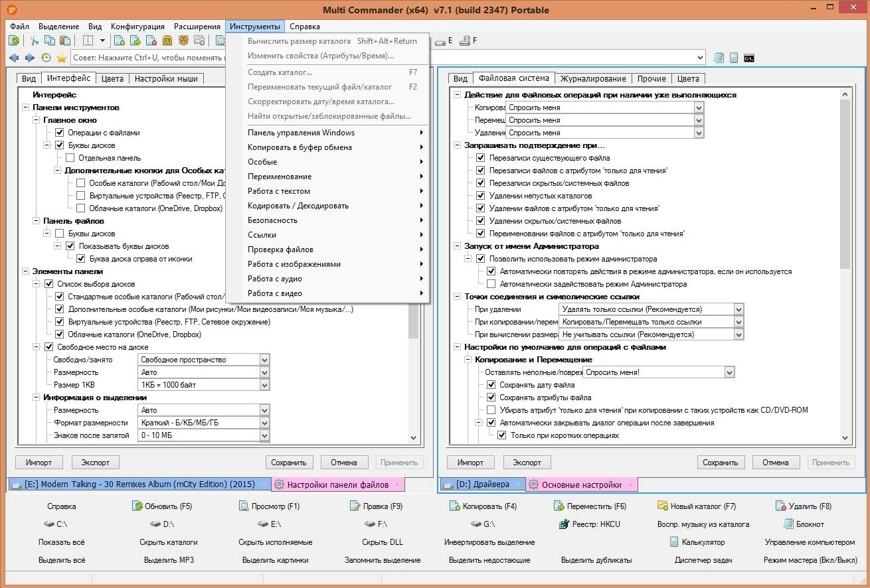Toggle Операции с файлами checkbox
870x588 pixels.
click(x=59, y=133)
